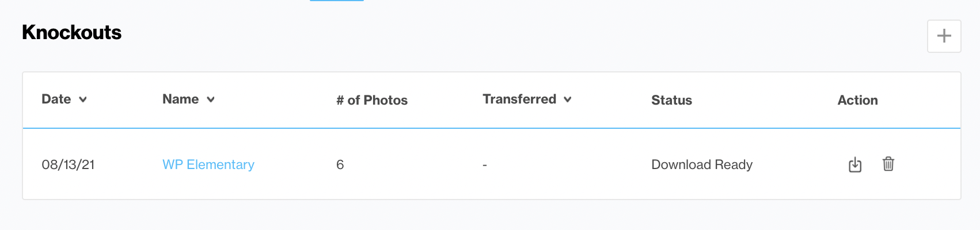Click the dash in the Transferred column

coord(485,165)
